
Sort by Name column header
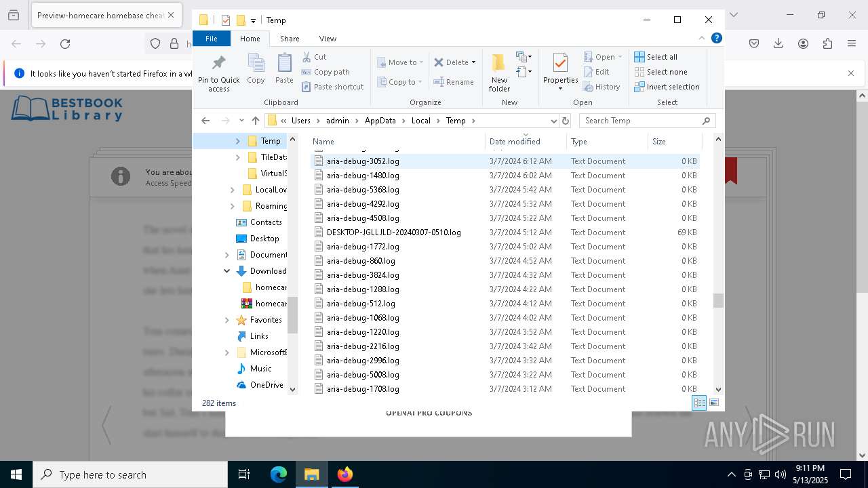click(397, 141)
